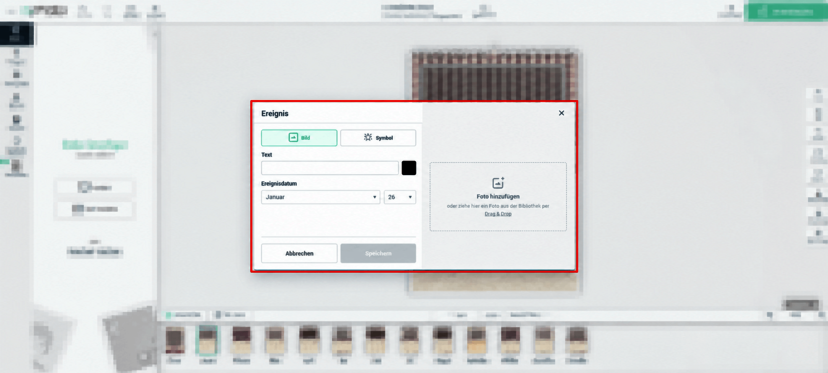Follow the Drag & Drop link
This screenshot has width=828, height=373.
coord(498,214)
